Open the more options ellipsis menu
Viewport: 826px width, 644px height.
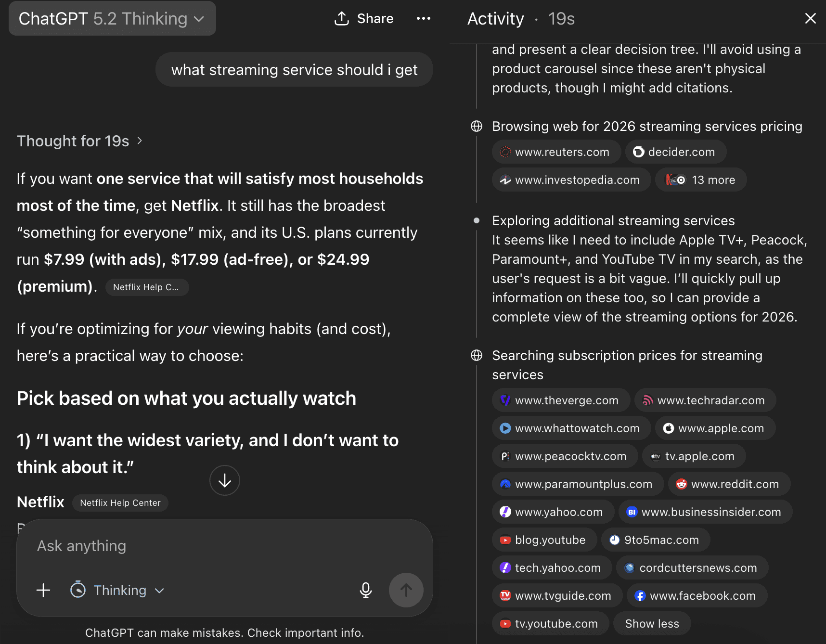coord(424,18)
